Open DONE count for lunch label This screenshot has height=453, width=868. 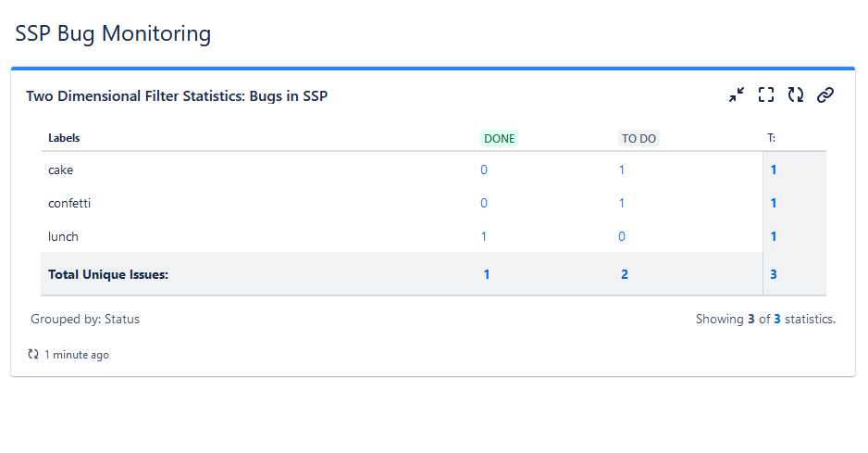pos(484,236)
